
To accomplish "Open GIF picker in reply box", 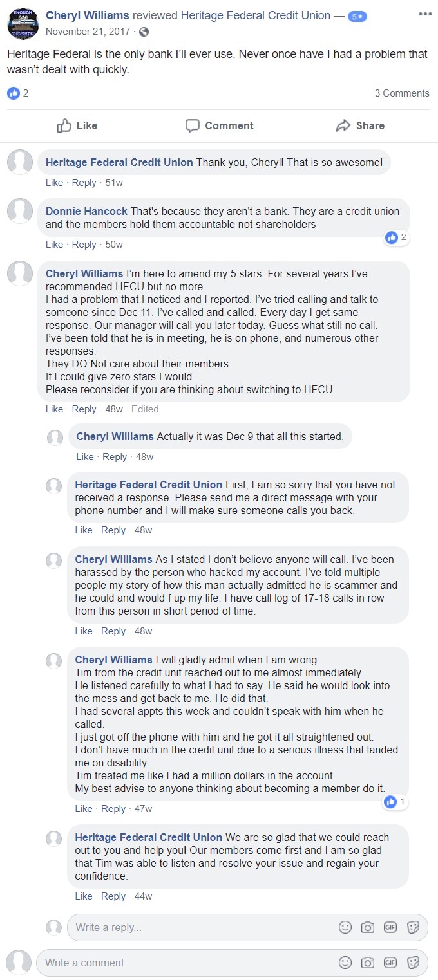I will [x=390, y=927].
